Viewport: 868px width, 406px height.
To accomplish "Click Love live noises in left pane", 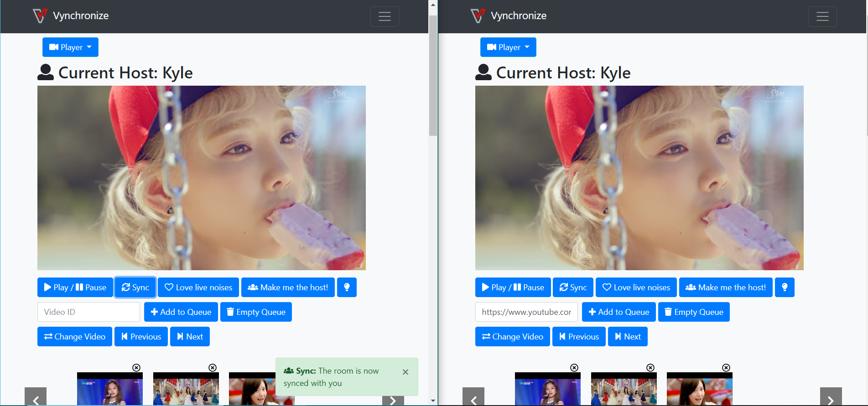I will [x=198, y=288].
